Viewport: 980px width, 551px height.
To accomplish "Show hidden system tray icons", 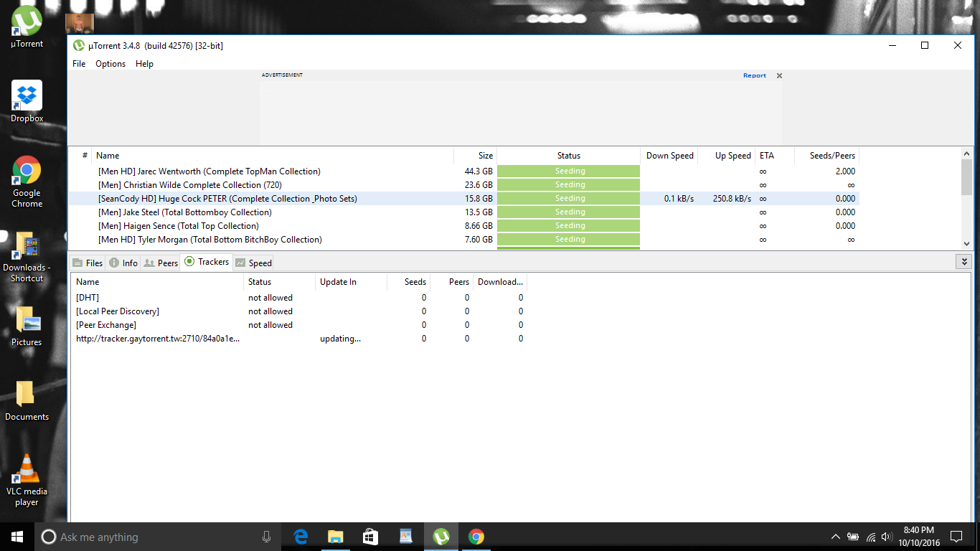I will pyautogui.click(x=836, y=537).
